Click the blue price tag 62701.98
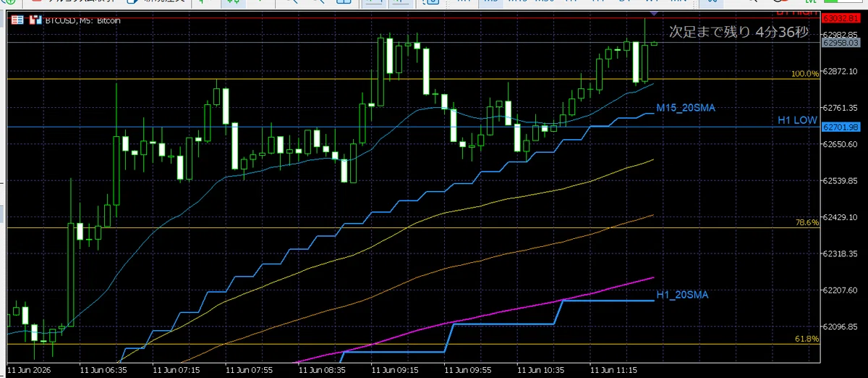 point(841,127)
